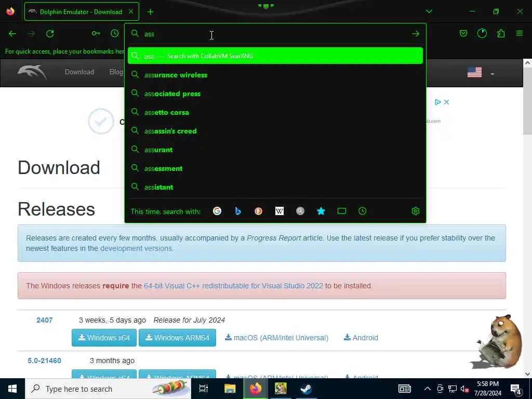Image resolution: width=532 pixels, height=399 pixels.
Task: Close the advertisement with the X
Action: click(446, 102)
